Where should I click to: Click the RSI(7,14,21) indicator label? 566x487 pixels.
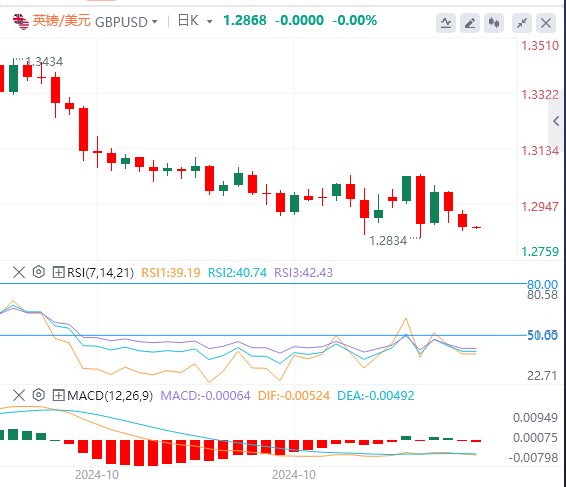coord(100,273)
